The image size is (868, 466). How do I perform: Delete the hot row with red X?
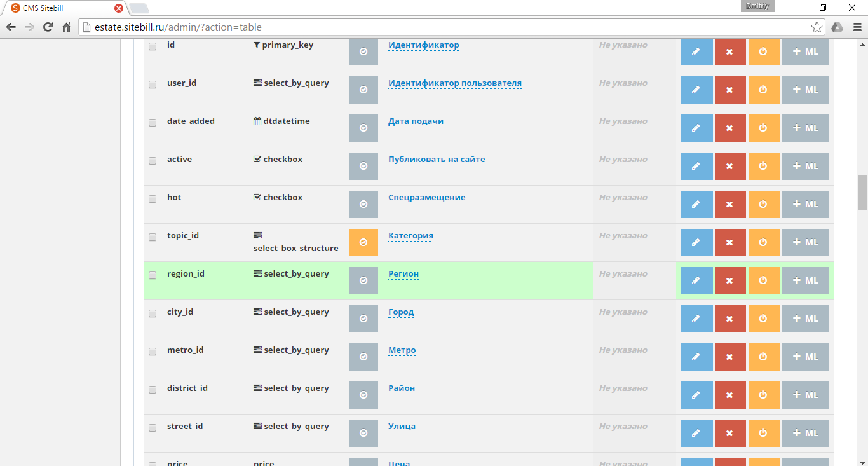coord(730,205)
